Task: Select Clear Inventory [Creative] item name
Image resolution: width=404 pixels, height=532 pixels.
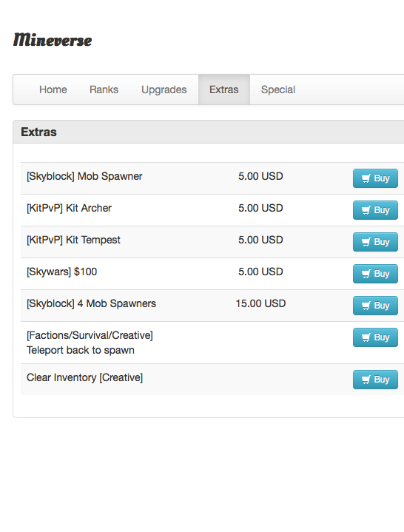Action: [x=85, y=377]
